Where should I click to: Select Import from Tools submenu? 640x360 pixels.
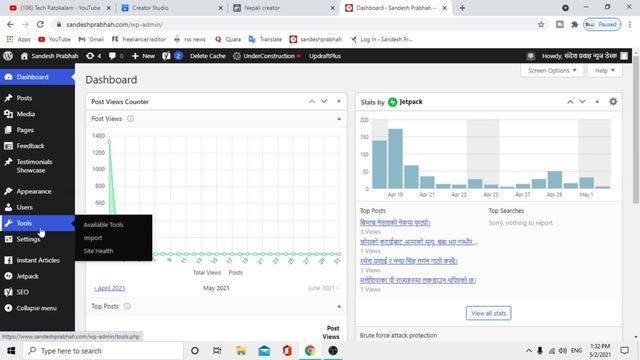[x=93, y=238]
